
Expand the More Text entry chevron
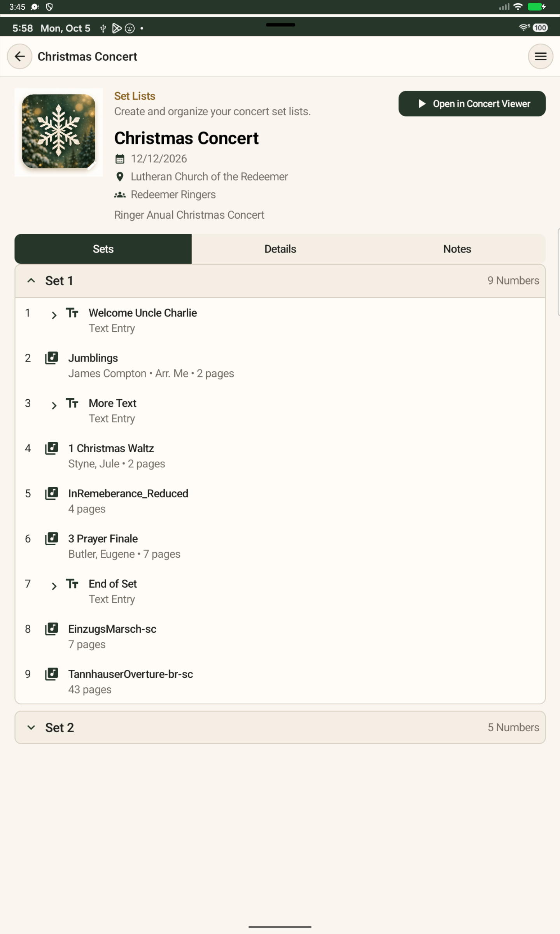54,406
